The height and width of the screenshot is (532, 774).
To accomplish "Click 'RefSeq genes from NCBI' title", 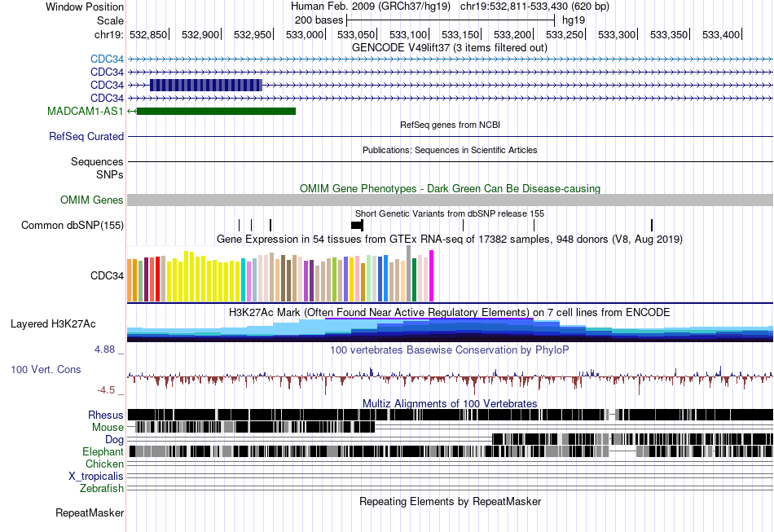I will [451, 125].
